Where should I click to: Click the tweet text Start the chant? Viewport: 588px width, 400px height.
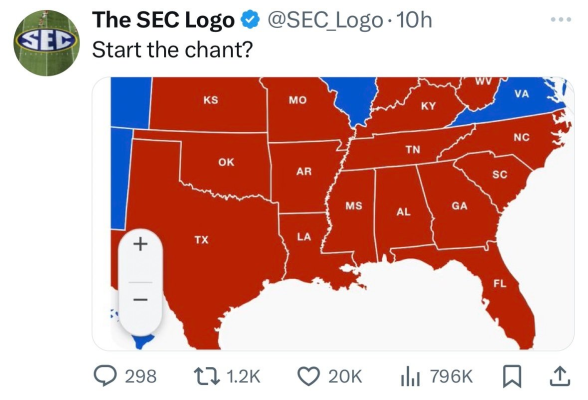(x=172, y=49)
